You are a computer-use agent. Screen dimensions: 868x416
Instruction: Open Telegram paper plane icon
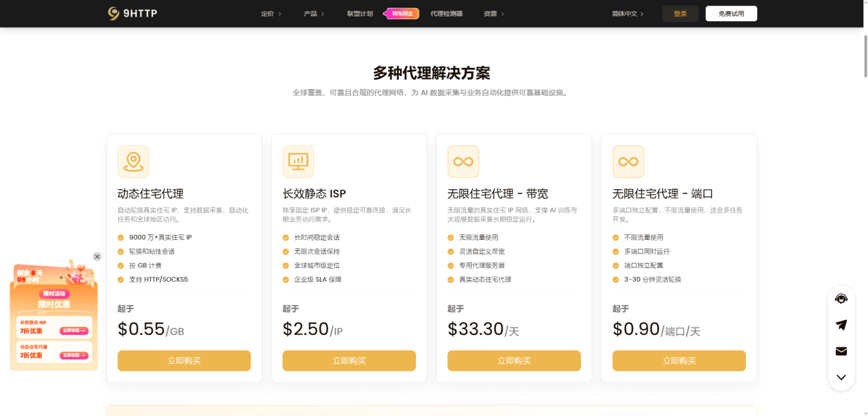click(841, 325)
